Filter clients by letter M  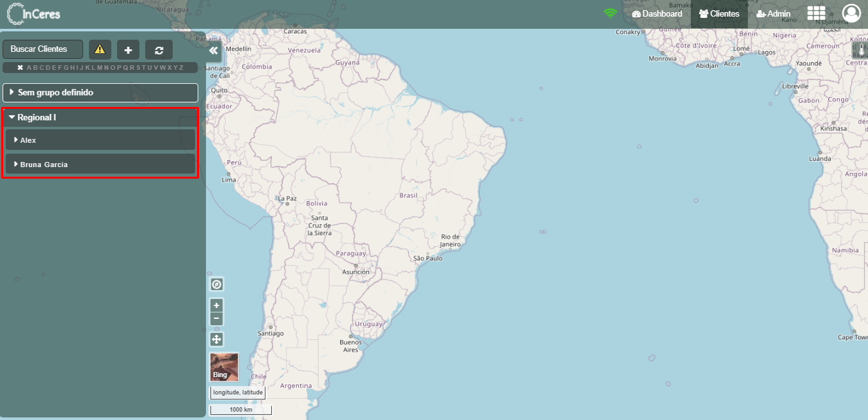(x=99, y=67)
